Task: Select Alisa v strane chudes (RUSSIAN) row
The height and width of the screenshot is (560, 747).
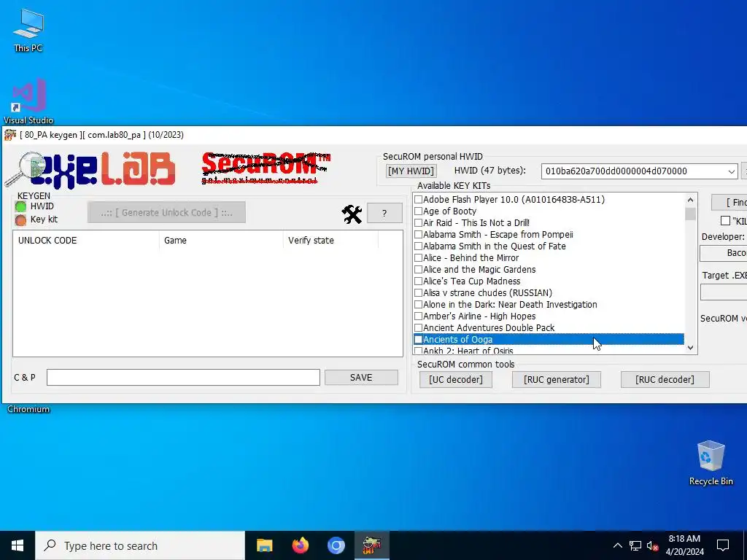Action: point(549,293)
